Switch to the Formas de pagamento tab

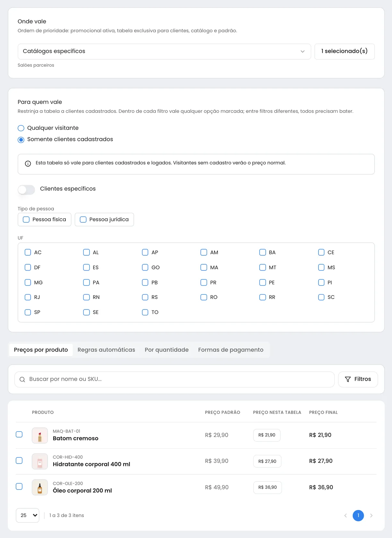231,350
